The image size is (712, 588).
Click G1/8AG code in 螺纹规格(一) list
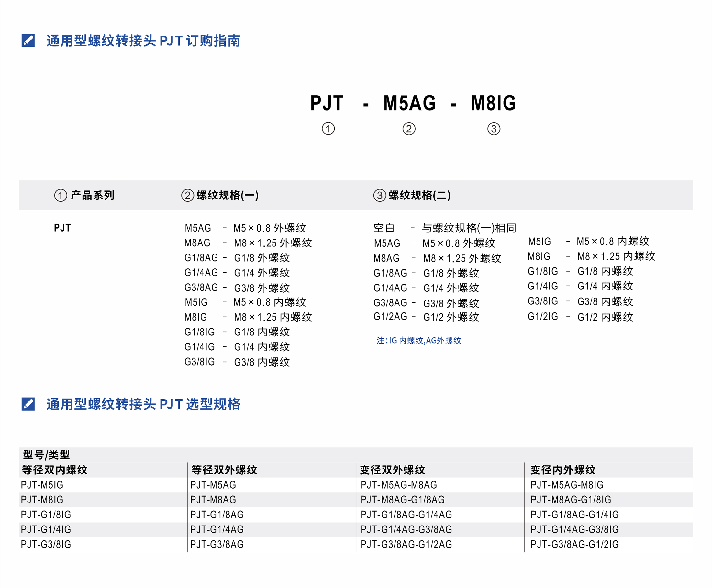tap(201, 258)
